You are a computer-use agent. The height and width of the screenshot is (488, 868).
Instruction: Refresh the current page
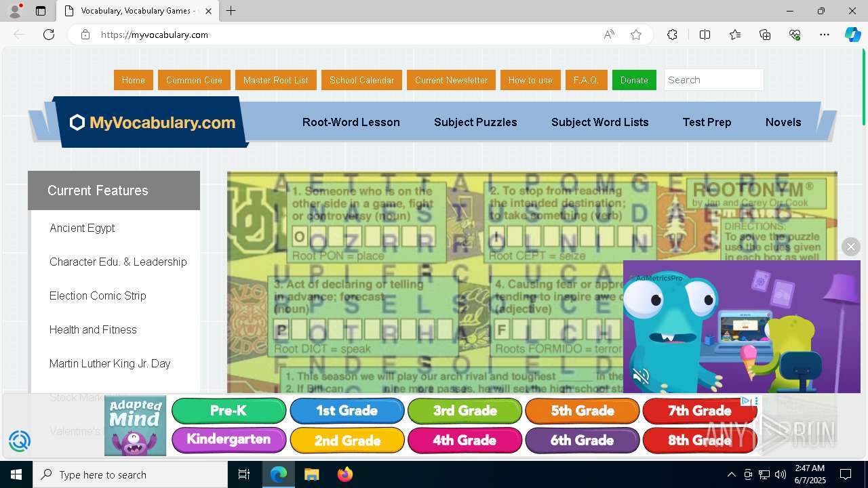pyautogui.click(x=49, y=35)
